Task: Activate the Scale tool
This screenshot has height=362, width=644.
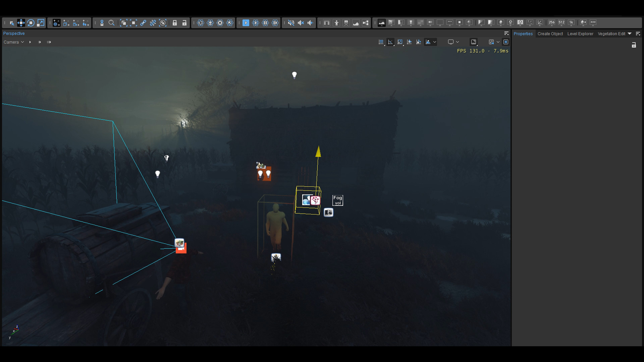Action: tap(41, 22)
